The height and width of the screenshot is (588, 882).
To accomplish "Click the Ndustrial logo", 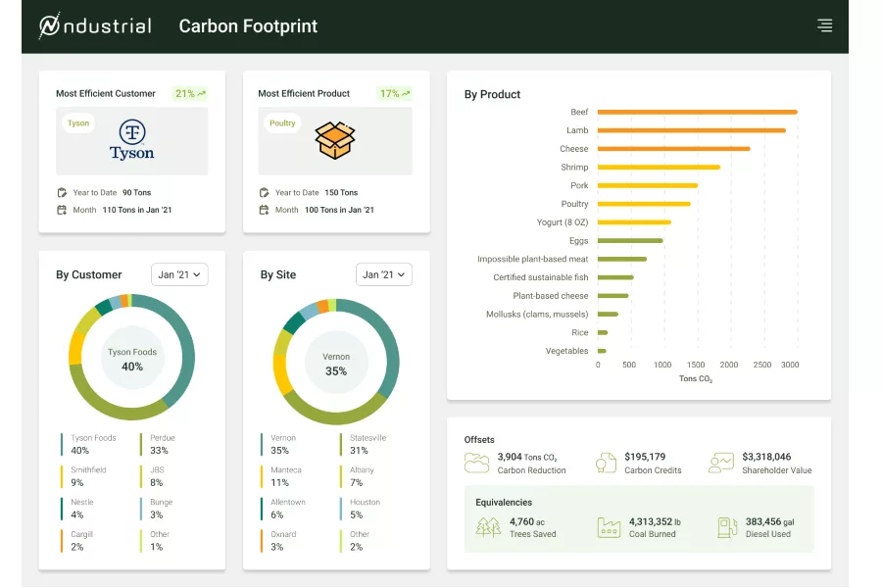I will click(x=95, y=26).
